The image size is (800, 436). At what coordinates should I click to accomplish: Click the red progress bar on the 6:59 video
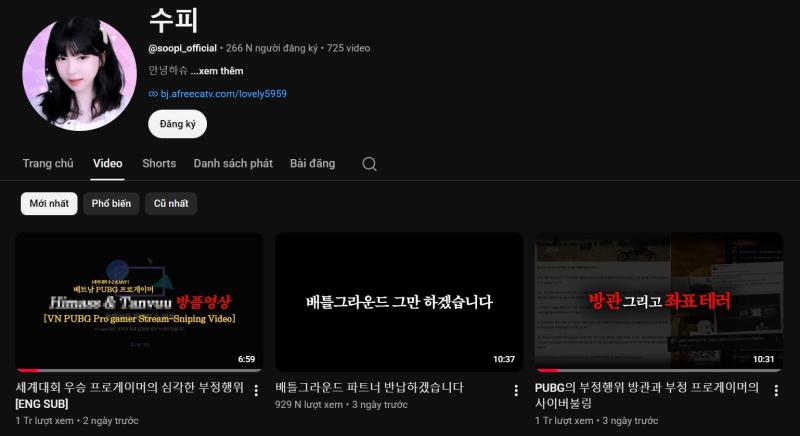pyautogui.click(x=28, y=370)
